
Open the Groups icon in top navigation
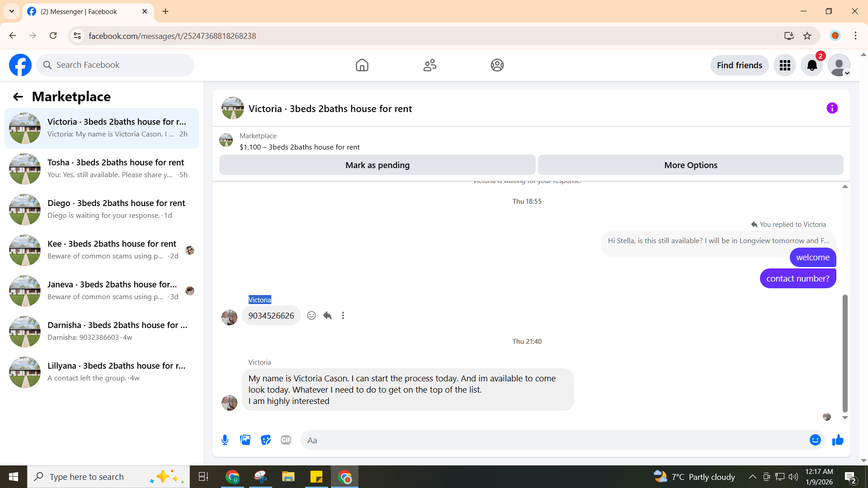coord(497,65)
